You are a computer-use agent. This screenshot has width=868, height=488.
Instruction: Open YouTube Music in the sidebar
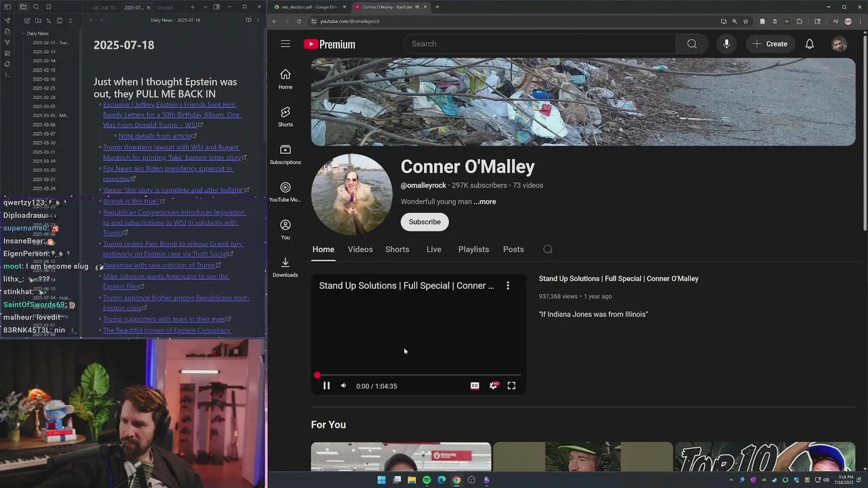[285, 192]
